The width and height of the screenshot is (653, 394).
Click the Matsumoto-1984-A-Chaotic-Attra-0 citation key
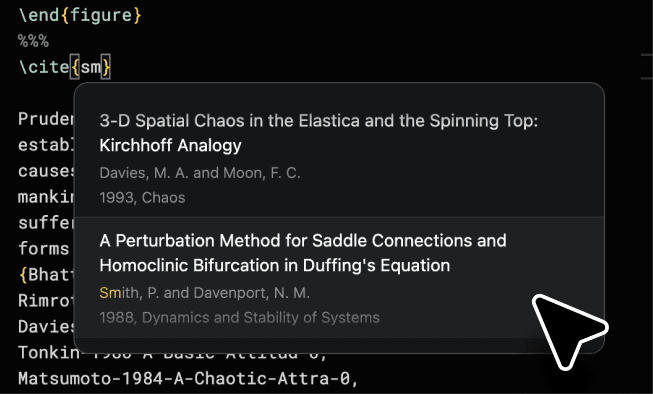tap(188, 379)
